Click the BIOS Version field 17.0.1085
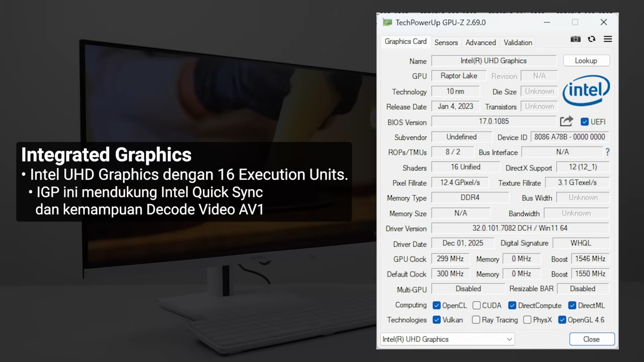Screen dimensions: 644x362 tap(494, 122)
